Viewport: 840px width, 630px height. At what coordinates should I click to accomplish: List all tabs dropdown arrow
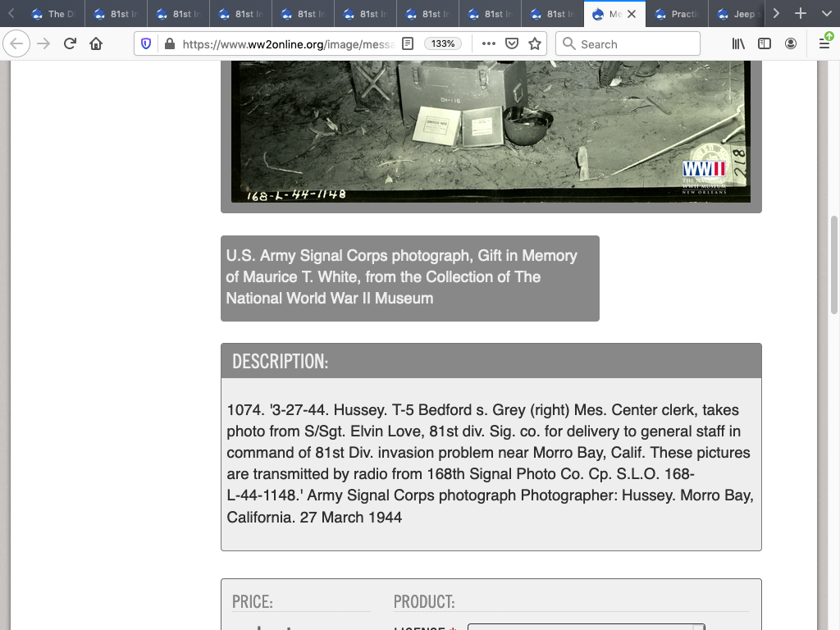826,14
